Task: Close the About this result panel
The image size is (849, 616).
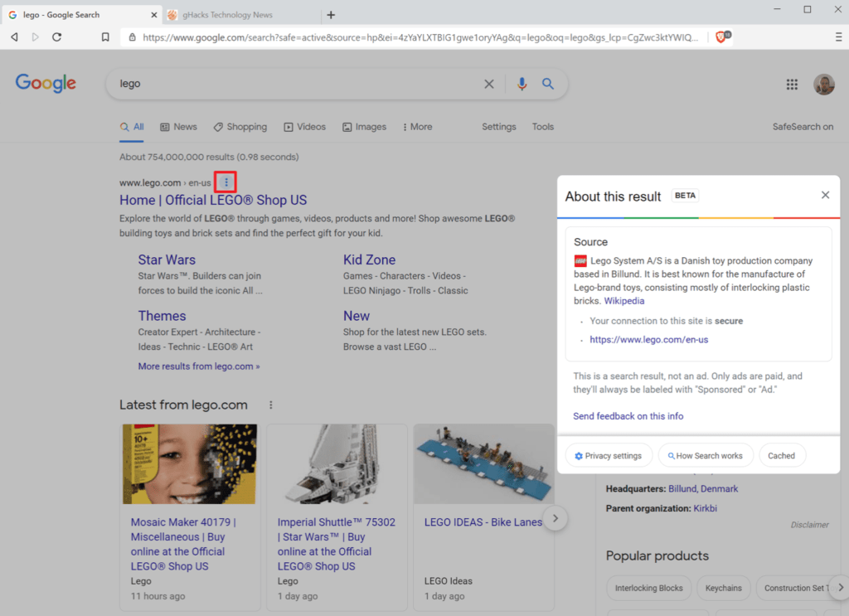Action: click(x=825, y=195)
